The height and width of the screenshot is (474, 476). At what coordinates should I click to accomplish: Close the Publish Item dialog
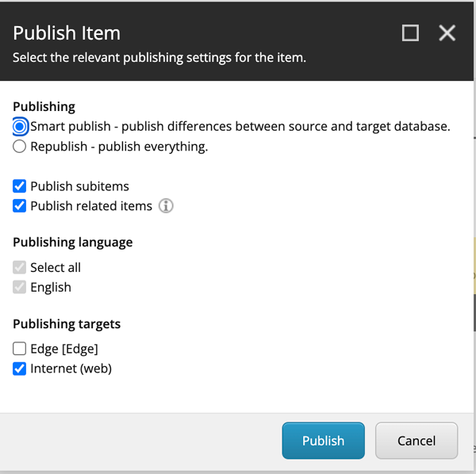click(x=447, y=32)
